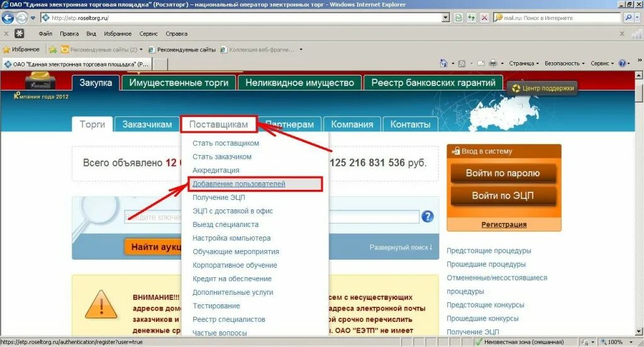Open the Прошедшие конкурсы link
644x347 pixels.
(482, 318)
